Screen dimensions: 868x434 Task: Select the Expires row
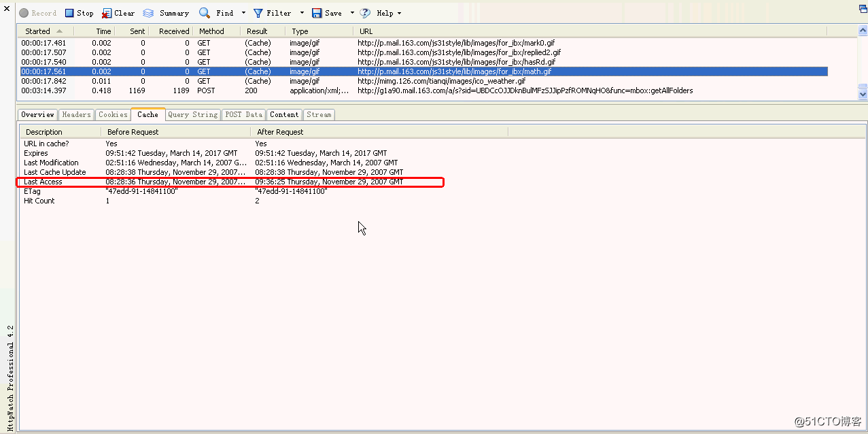pyautogui.click(x=265, y=153)
